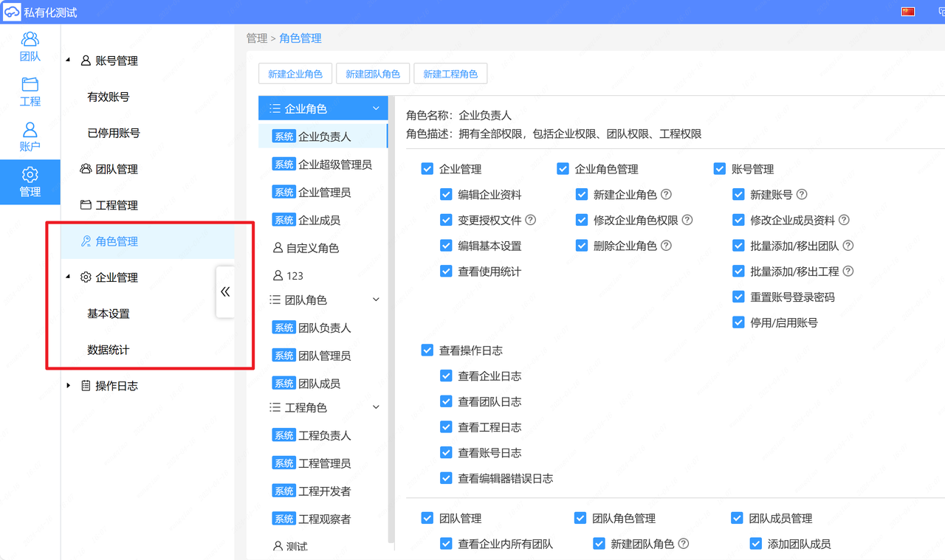Viewport: 945px width, 560px height.
Task: Uncheck the 企业管理 group checkbox
Action: pos(427,169)
